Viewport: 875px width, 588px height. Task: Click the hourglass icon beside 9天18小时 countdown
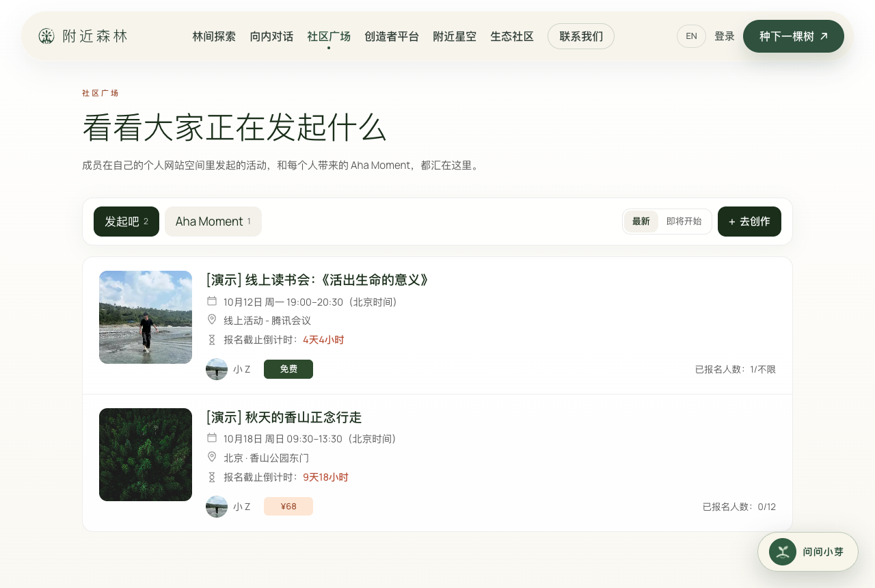(212, 477)
